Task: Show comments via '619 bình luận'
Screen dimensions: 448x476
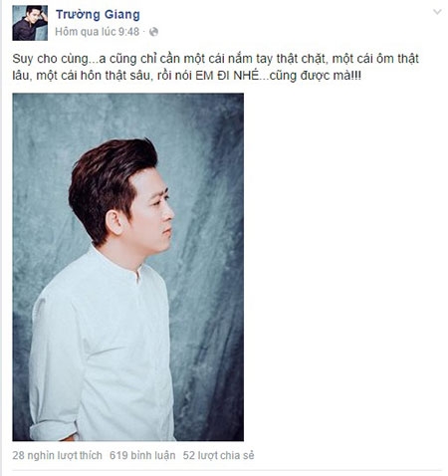Action: (x=142, y=455)
